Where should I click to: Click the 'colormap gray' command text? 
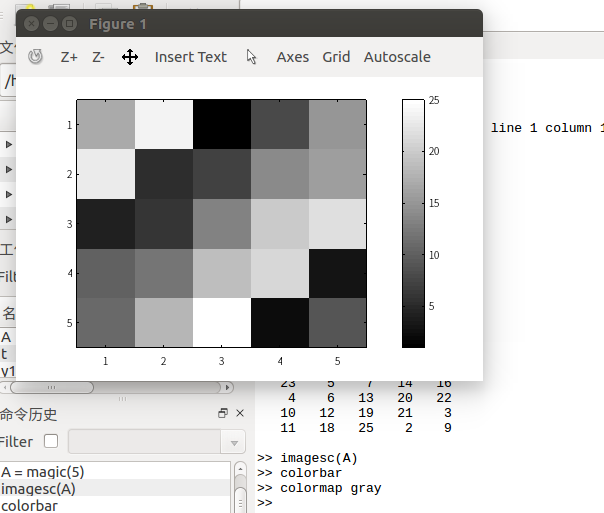tap(331, 488)
